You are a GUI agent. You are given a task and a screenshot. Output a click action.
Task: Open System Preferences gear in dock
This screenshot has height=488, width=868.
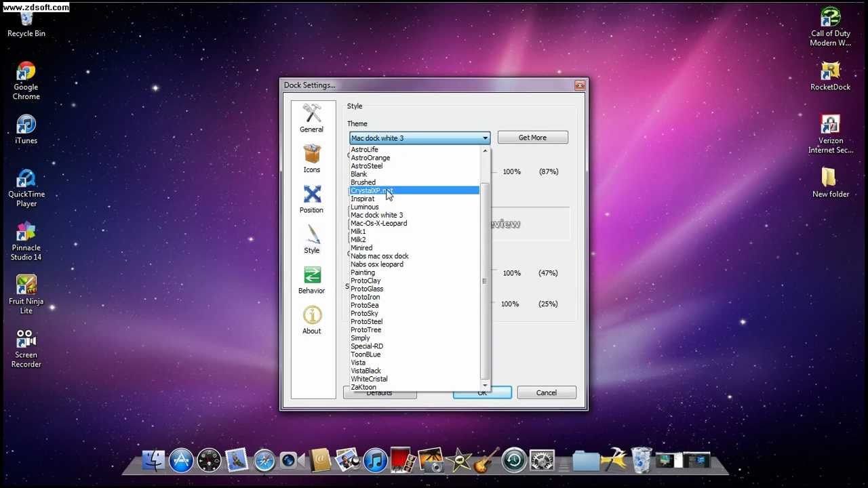pos(542,461)
